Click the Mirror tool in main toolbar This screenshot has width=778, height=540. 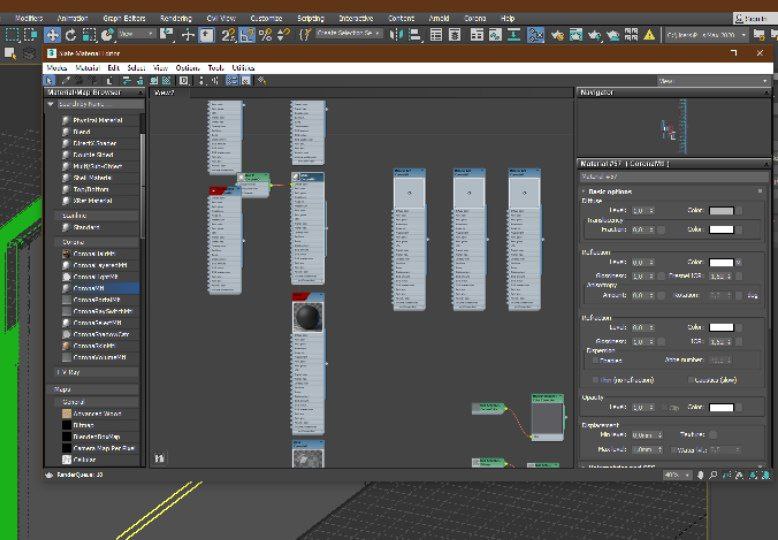pyautogui.click(x=397, y=34)
